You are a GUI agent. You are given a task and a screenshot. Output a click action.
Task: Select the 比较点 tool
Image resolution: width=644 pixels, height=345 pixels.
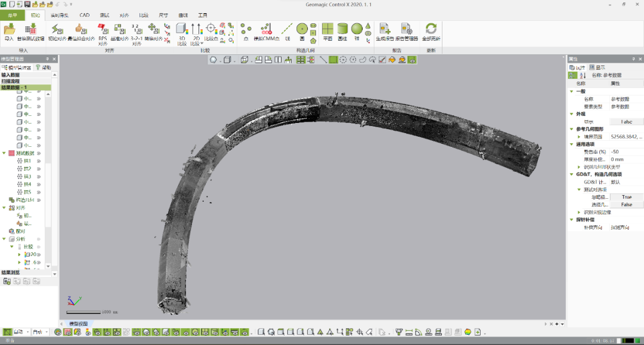211,32
